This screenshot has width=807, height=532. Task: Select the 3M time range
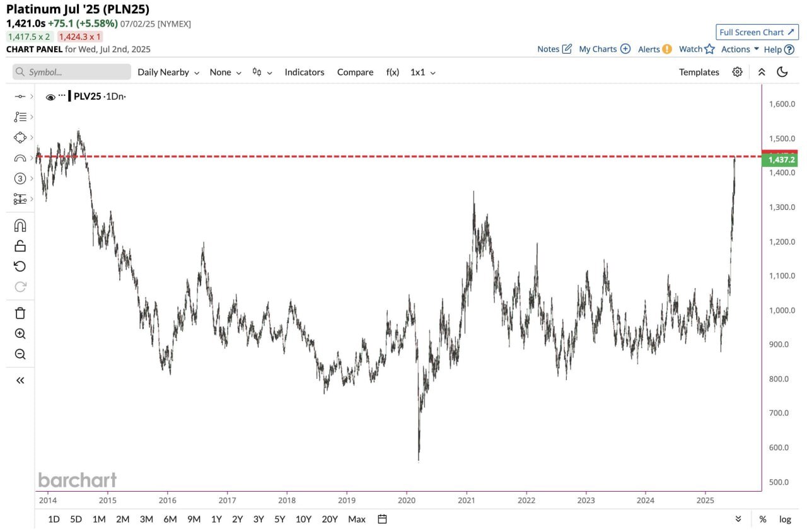click(x=146, y=519)
